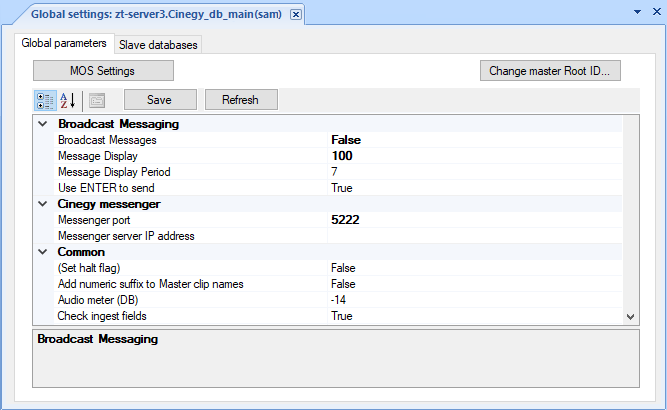
Task: Click the Broadcast Messaging description pane title
Action: tap(98, 339)
